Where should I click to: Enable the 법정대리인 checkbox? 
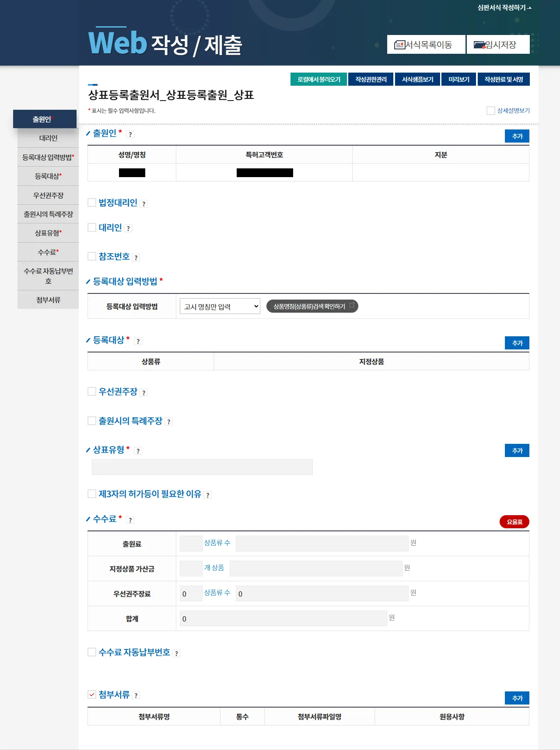click(92, 202)
